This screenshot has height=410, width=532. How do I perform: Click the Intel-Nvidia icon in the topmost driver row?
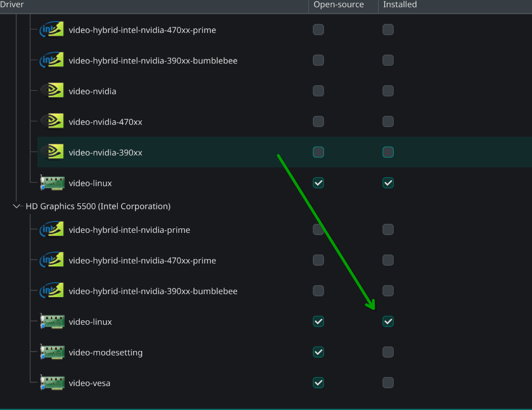click(x=52, y=30)
